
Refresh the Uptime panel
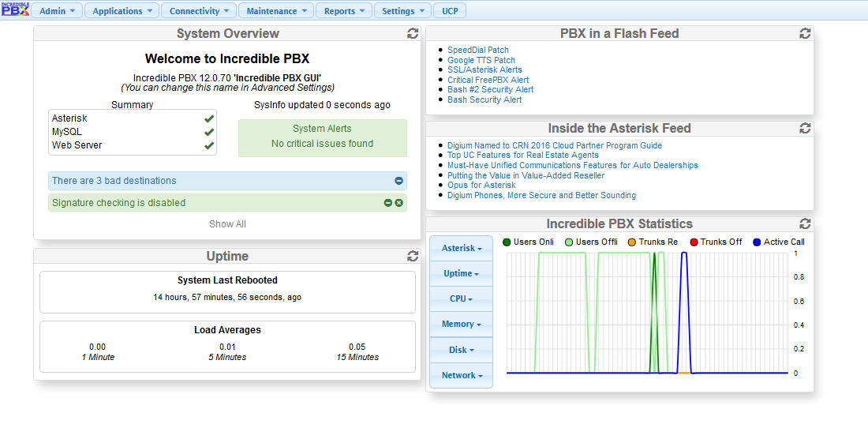click(x=413, y=256)
